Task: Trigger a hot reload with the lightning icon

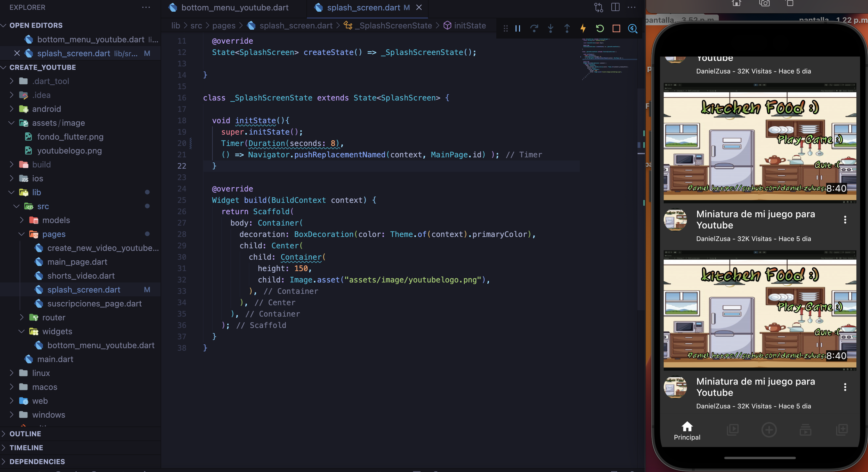Action: pyautogui.click(x=583, y=29)
